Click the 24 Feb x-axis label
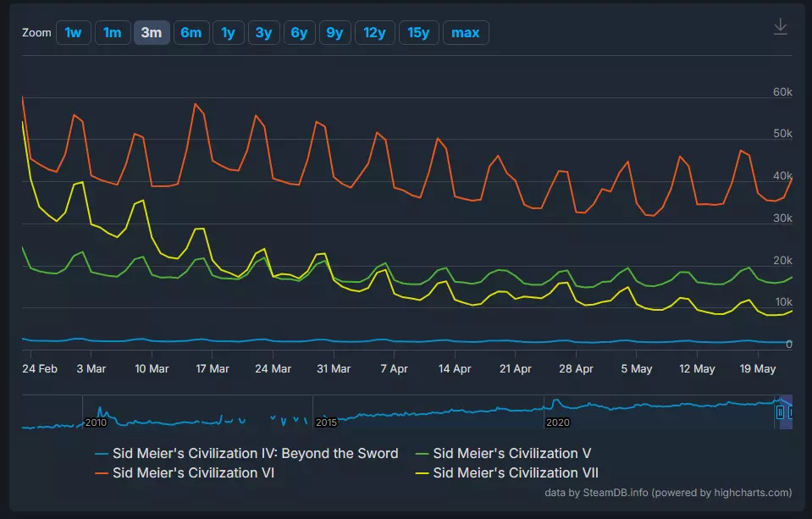 40,369
